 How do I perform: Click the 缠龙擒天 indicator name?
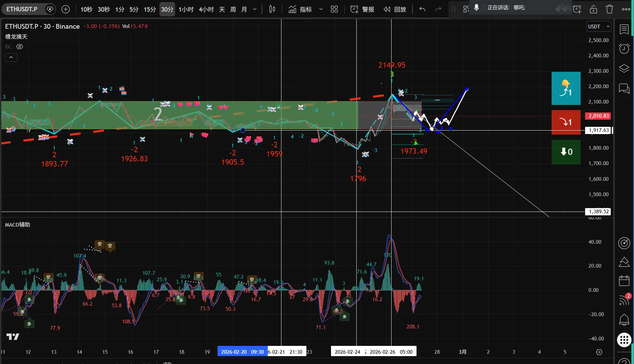pyautogui.click(x=16, y=37)
